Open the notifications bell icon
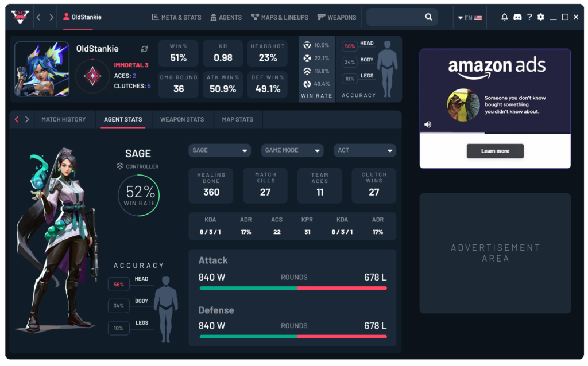 [505, 17]
